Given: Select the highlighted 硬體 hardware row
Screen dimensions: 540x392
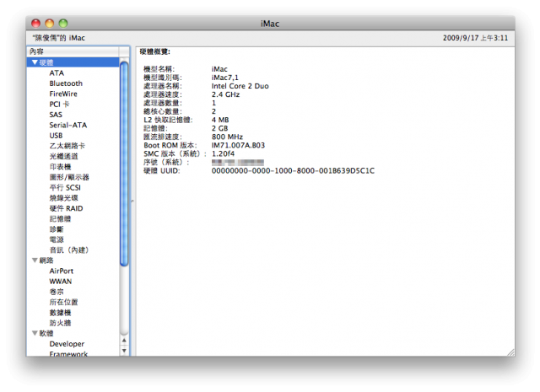Looking at the screenshot, I should click(73, 62).
